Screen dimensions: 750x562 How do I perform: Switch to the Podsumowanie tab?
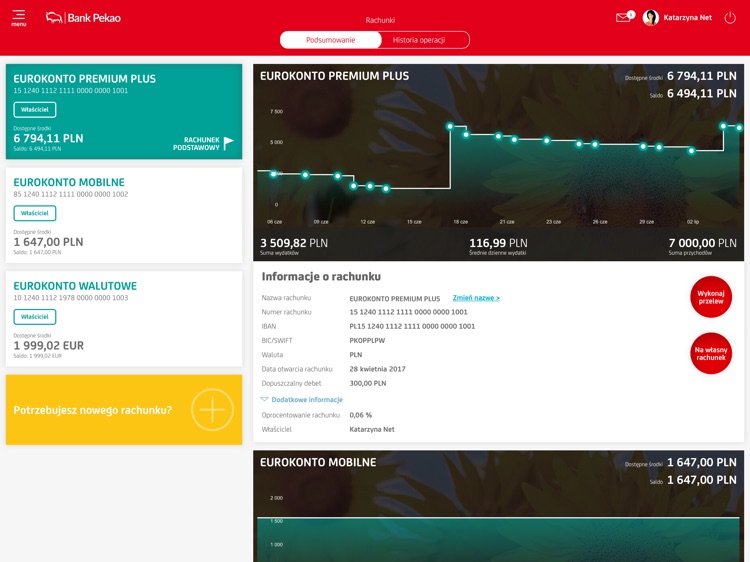(331, 40)
